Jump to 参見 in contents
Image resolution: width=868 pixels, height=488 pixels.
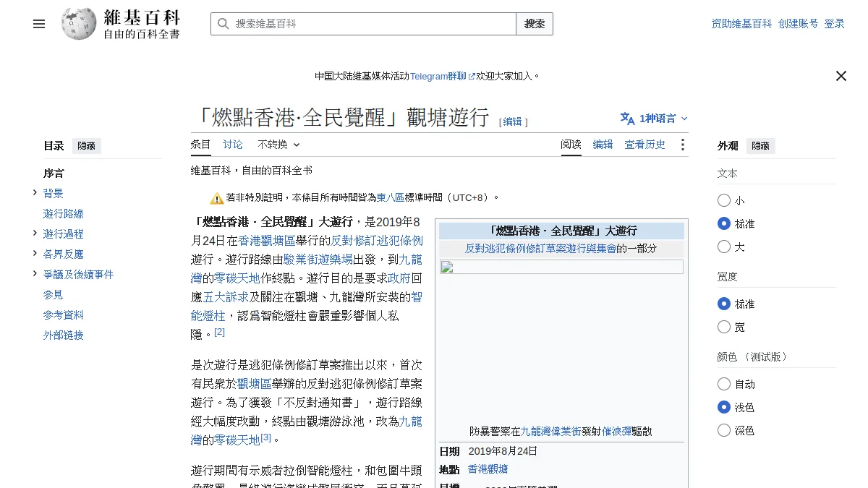pyautogui.click(x=54, y=295)
